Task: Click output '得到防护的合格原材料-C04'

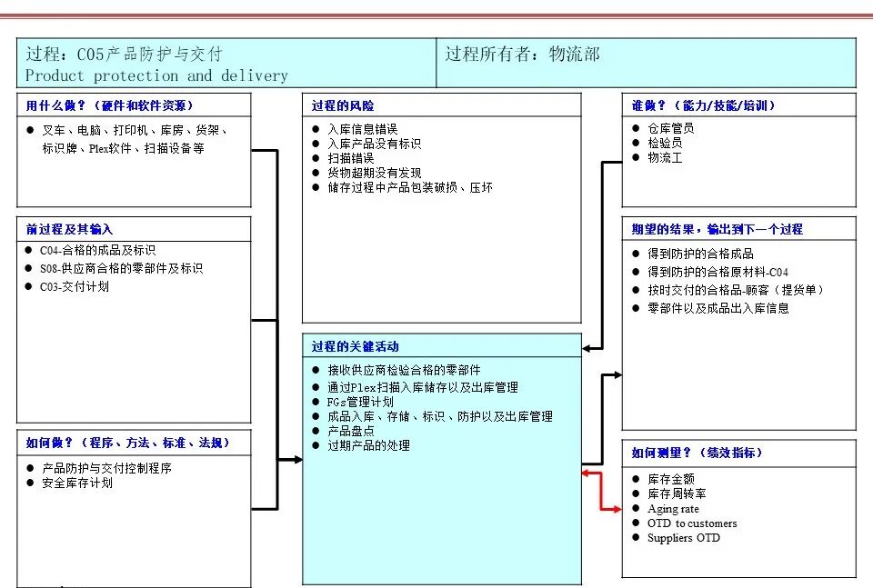Action: point(717,272)
